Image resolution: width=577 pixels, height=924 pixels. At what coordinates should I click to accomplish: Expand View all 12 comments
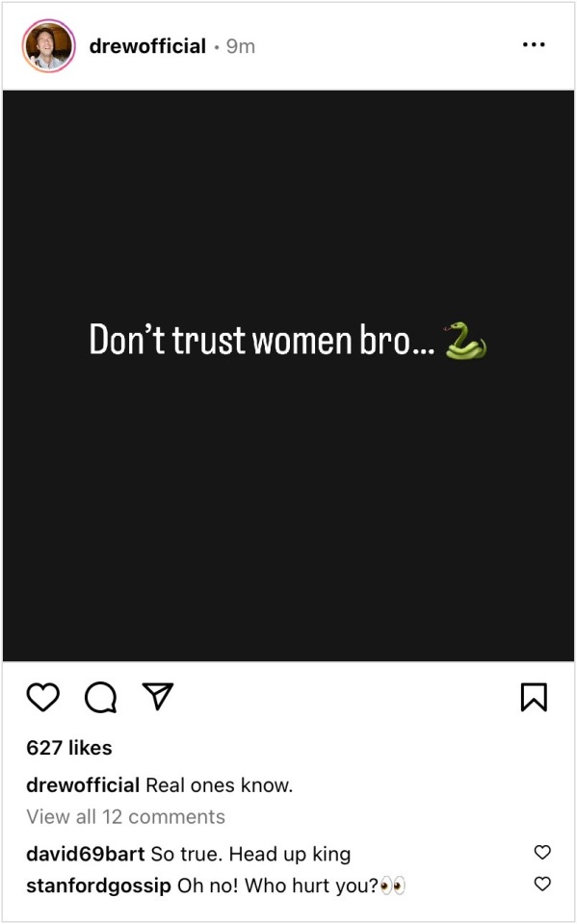click(x=125, y=817)
